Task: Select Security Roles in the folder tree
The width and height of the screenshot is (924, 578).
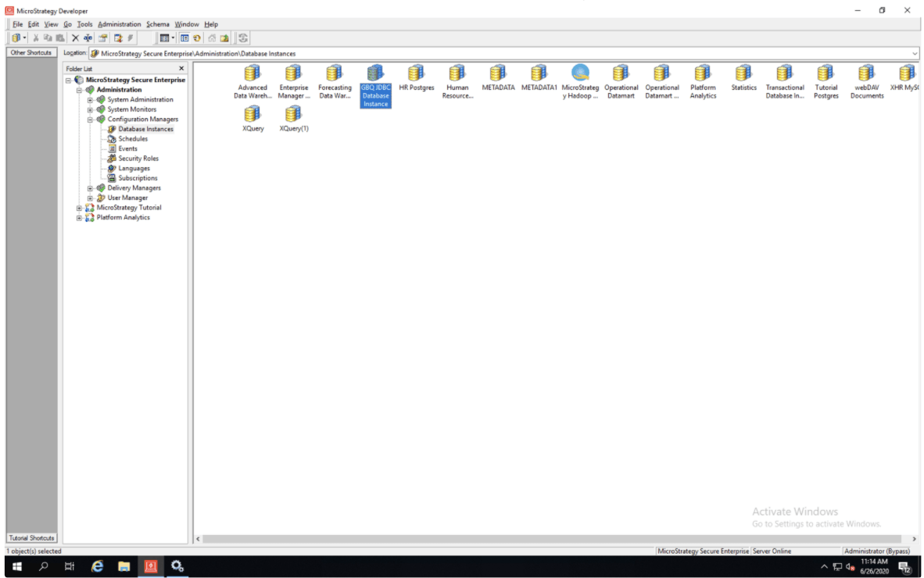Action: point(138,159)
